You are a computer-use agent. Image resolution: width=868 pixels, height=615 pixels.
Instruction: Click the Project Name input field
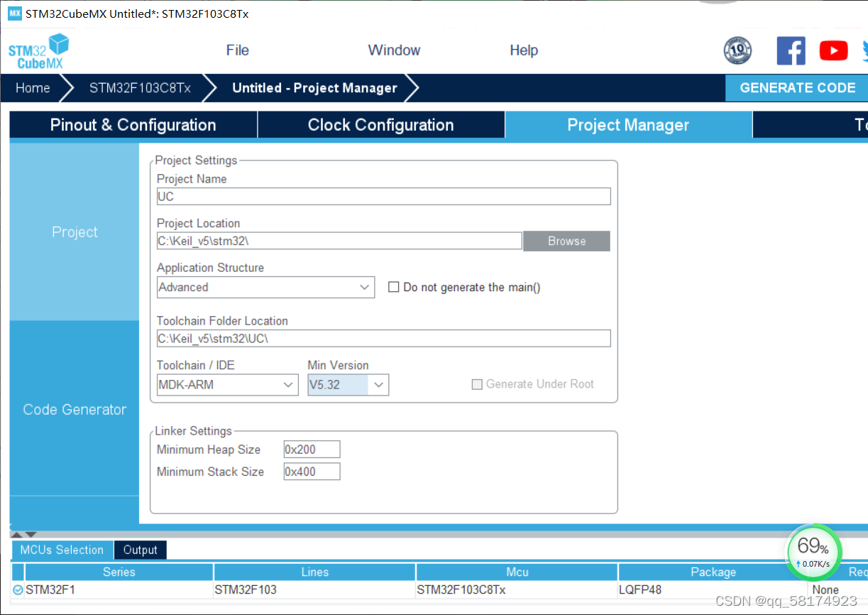click(383, 197)
